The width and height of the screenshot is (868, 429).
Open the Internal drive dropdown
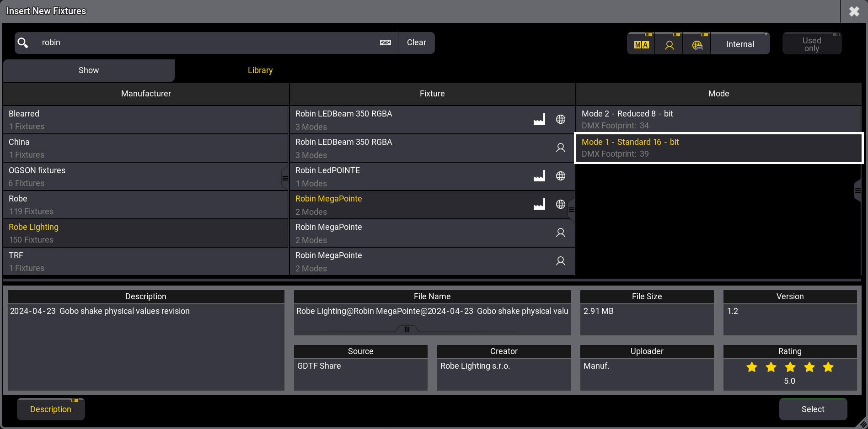(740, 44)
